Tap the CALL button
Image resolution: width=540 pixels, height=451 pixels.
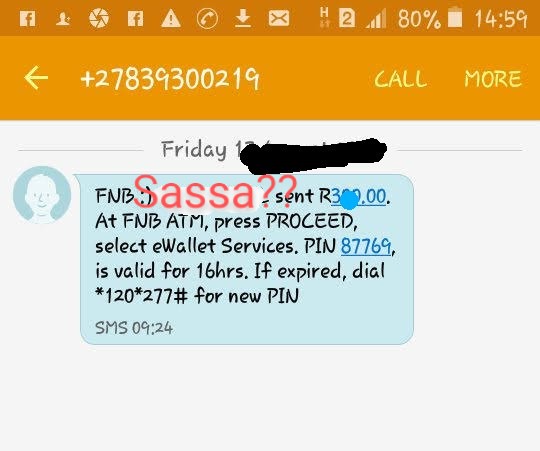[x=401, y=79]
